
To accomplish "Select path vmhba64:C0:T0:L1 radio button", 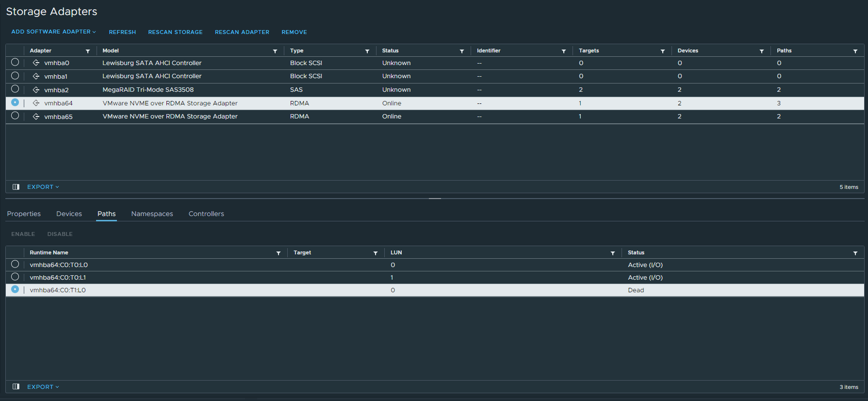I will click(x=15, y=277).
